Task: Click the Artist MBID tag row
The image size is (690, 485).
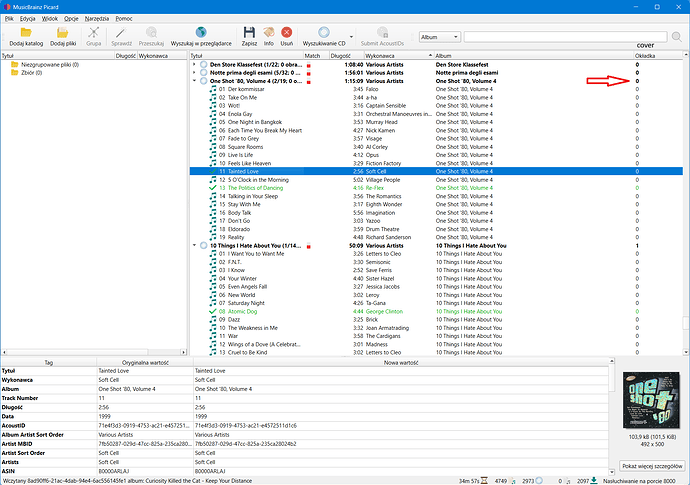Action: [305, 444]
